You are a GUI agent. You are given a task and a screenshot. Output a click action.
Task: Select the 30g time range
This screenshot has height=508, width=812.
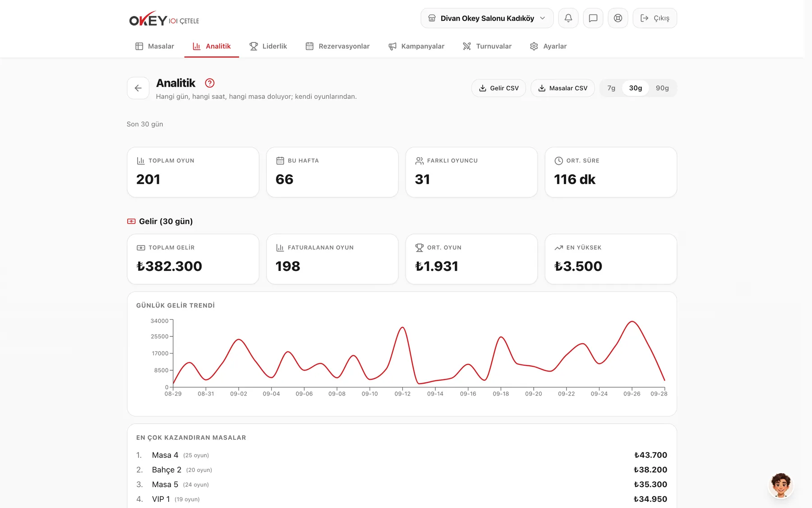pos(636,88)
